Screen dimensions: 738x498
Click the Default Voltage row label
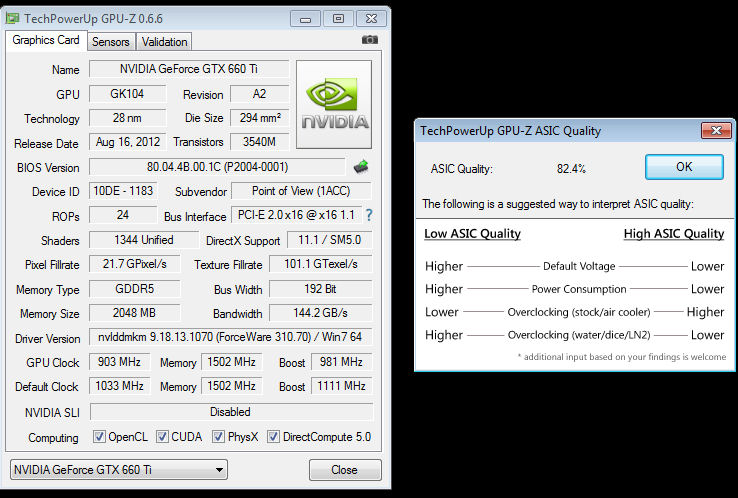click(x=579, y=266)
